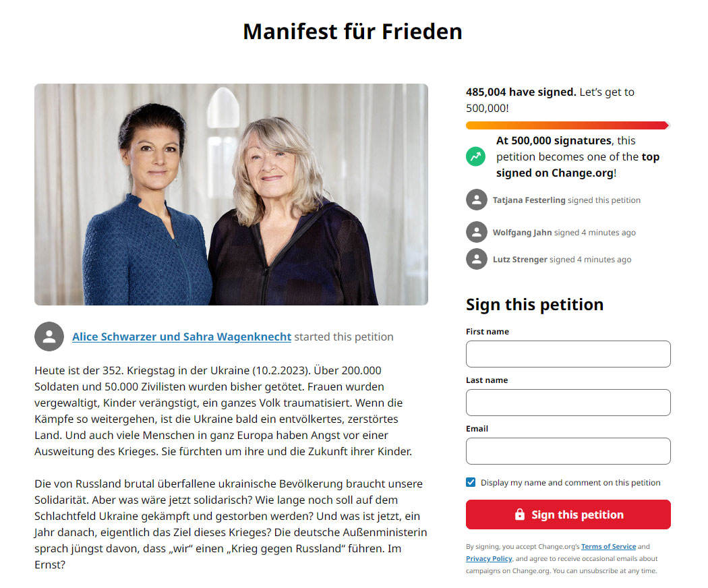This screenshot has width=708, height=588.
Task: Uncheck Display my name and comment checkbox
Action: click(471, 482)
